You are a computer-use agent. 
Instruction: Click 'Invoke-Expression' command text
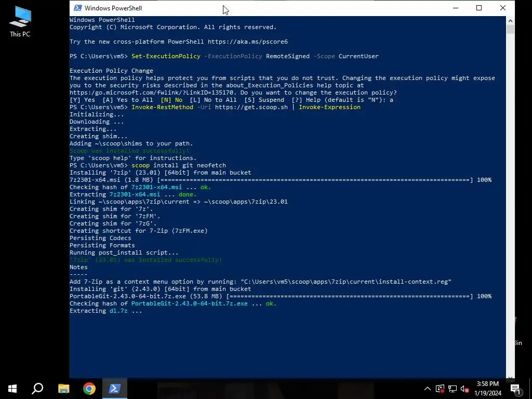(329, 107)
